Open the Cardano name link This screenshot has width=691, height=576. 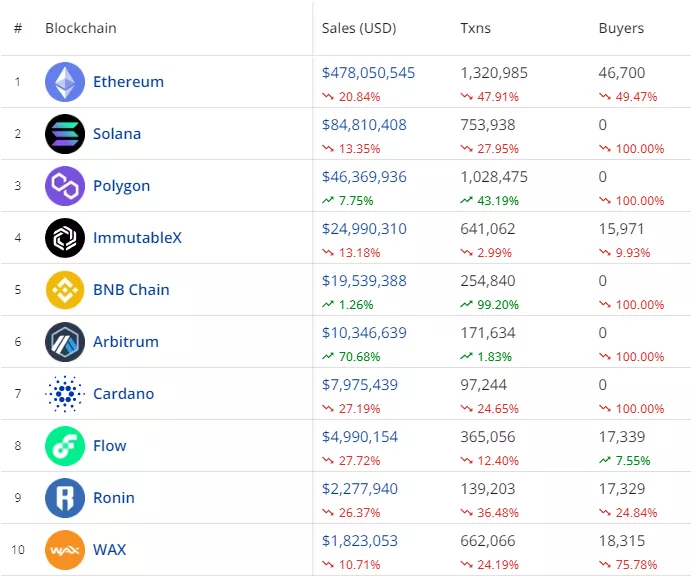pos(123,394)
